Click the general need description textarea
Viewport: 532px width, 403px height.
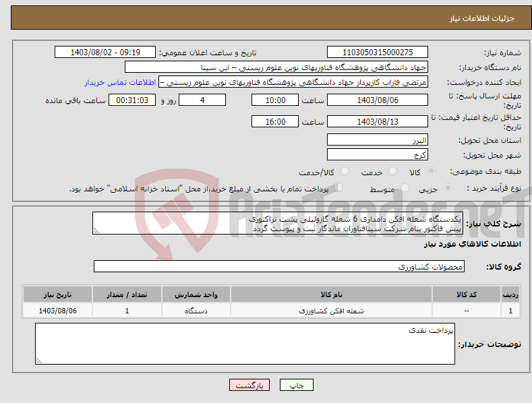(278, 223)
